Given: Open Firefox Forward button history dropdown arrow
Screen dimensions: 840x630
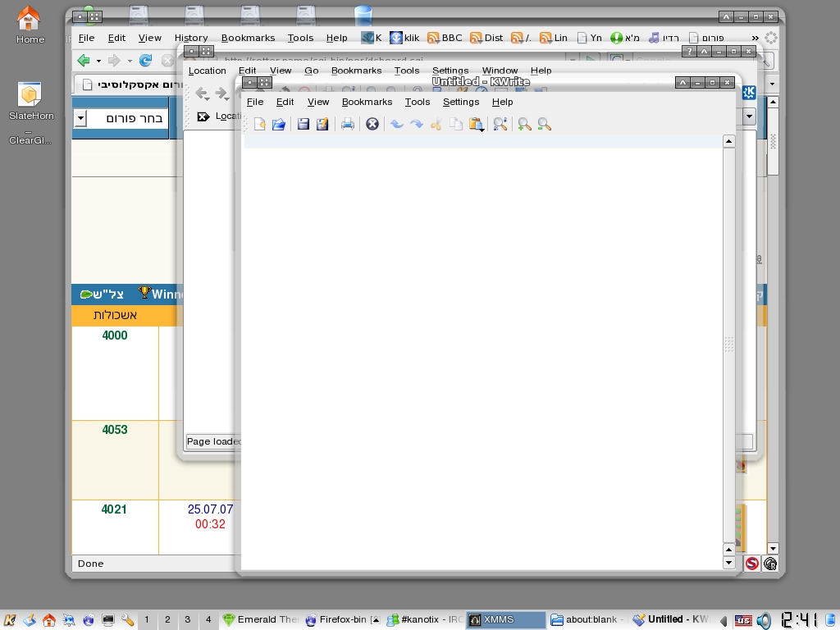Looking at the screenshot, I should 130,61.
